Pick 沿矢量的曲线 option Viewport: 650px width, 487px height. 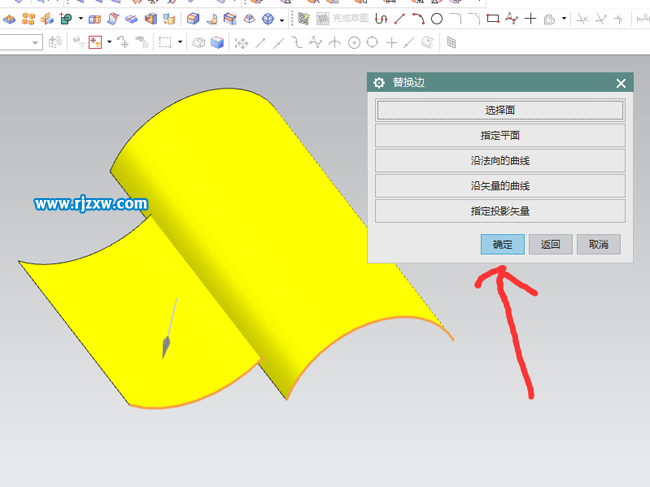coord(500,185)
